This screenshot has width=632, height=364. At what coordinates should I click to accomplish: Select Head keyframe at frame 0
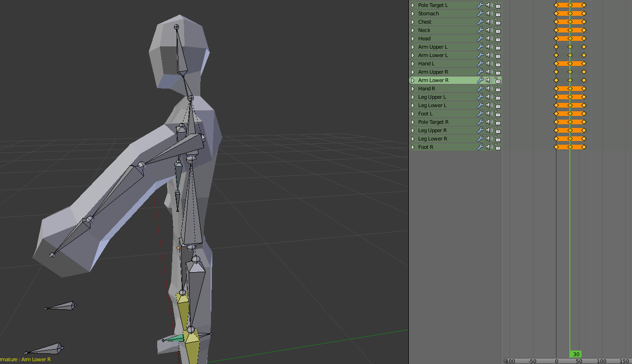(556, 38)
